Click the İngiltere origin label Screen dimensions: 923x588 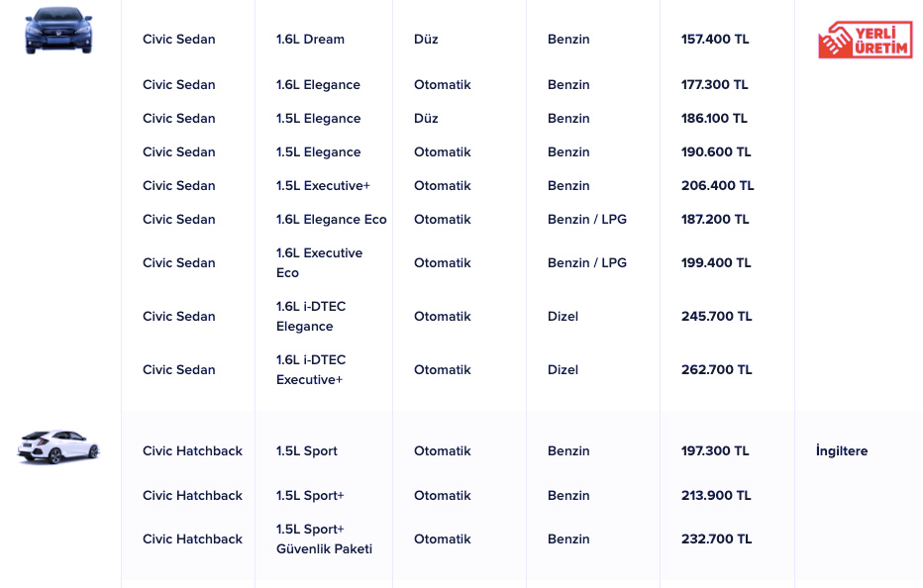(841, 451)
